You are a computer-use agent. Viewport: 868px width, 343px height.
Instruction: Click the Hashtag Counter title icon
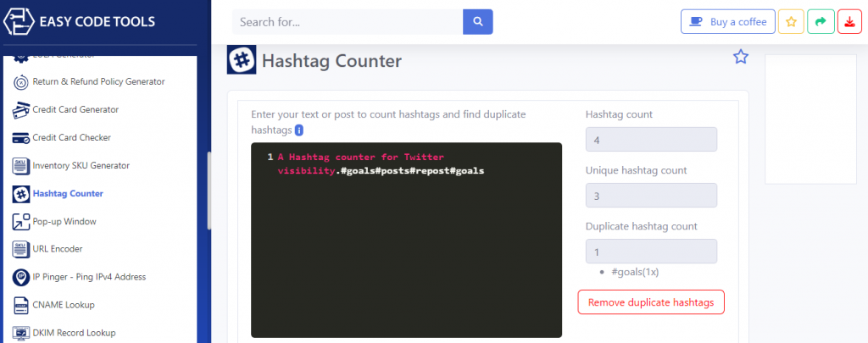(242, 61)
